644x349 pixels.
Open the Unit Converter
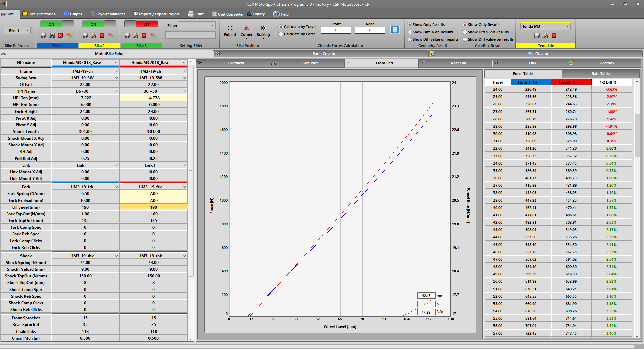click(x=228, y=14)
